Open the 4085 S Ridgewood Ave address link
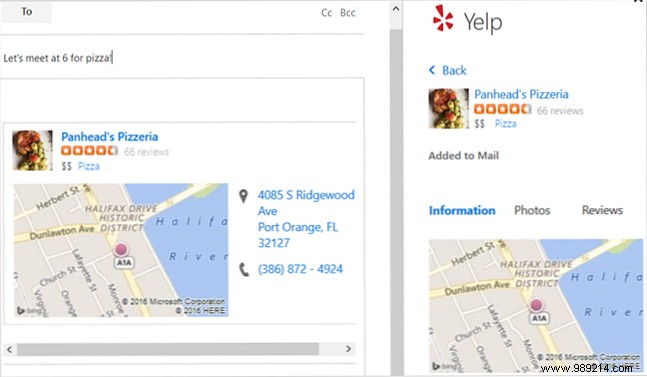Viewport: 647px width, 377px height. [306, 219]
